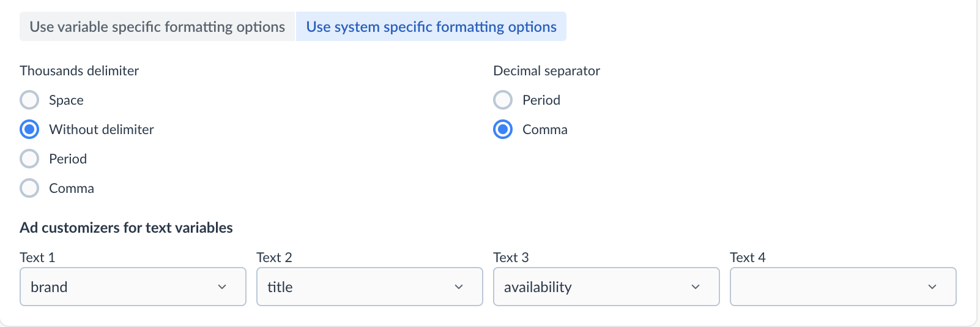Select the 'Without delimiter' radio button
This screenshot has height=327, width=980.
point(29,129)
